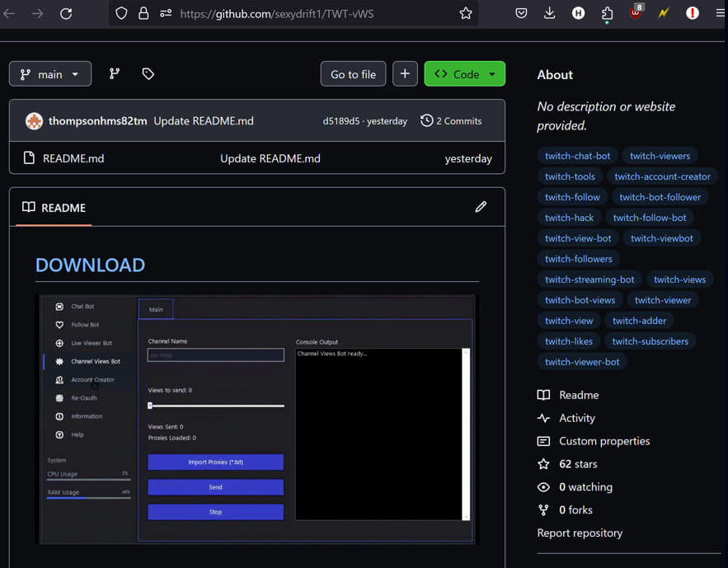The height and width of the screenshot is (568, 728).
Task: Click the Readme book icon in About
Action: 543,395
